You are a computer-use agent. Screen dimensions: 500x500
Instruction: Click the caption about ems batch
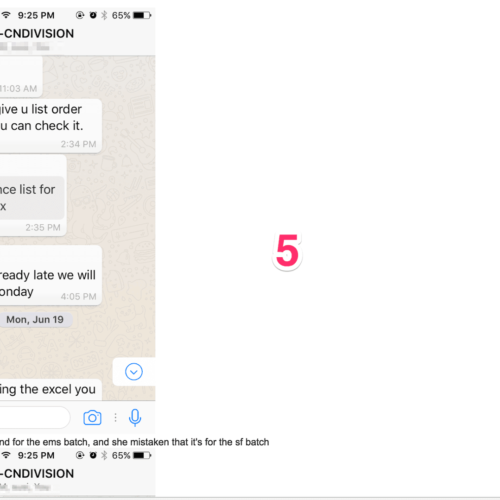coord(134,442)
